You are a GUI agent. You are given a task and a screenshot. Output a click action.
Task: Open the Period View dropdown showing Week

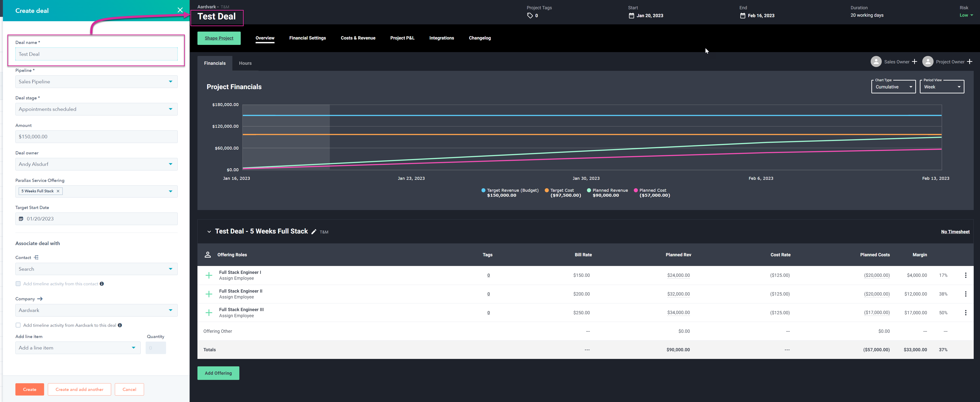[942, 87]
